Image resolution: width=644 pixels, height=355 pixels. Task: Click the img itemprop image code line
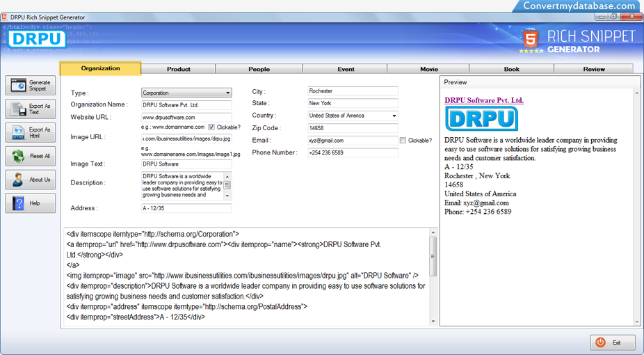click(242, 276)
